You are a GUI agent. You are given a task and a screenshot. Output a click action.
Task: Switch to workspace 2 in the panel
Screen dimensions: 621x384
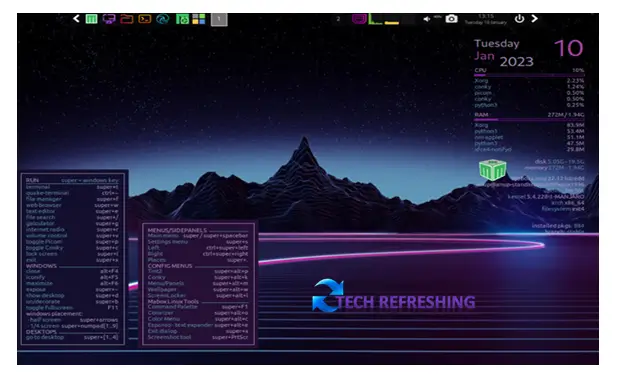tap(338, 19)
